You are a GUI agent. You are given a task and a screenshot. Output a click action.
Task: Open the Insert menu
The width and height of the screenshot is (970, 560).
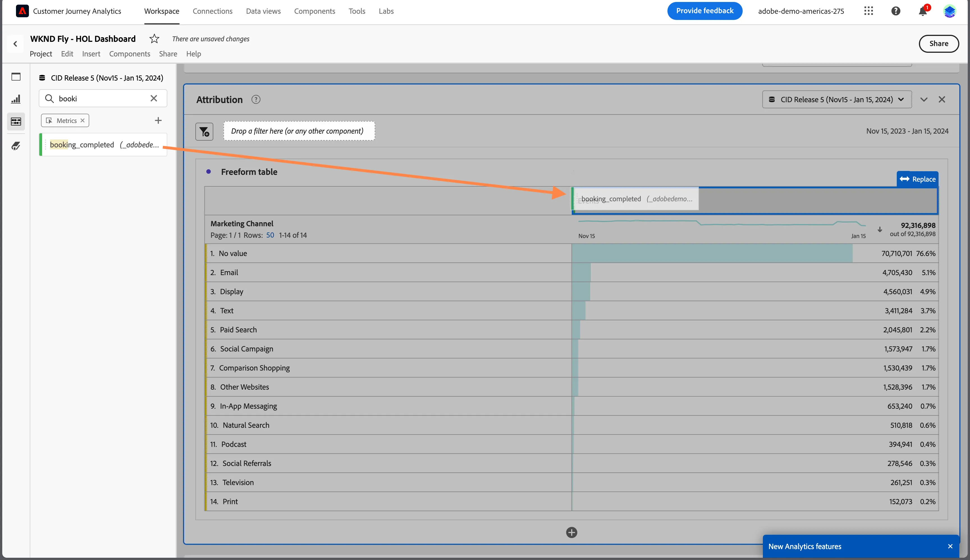tap(91, 54)
